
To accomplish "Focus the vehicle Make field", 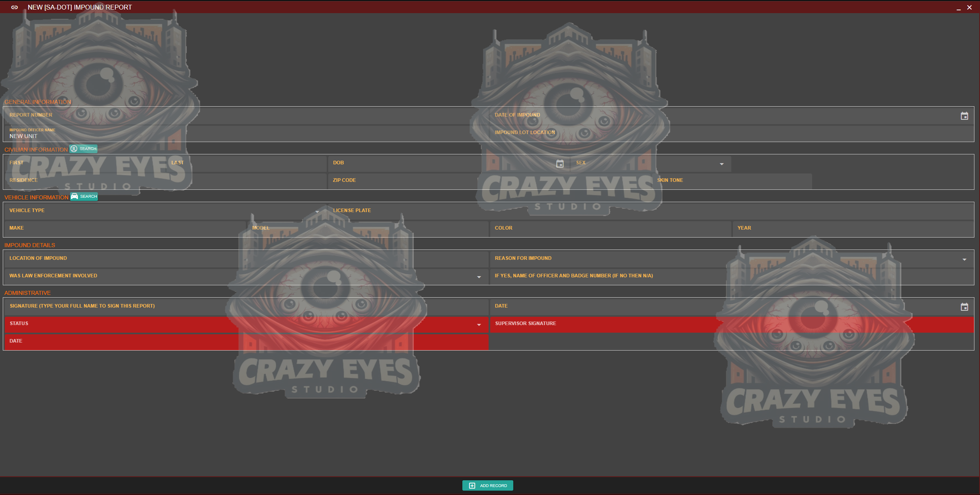I will coord(125,229).
